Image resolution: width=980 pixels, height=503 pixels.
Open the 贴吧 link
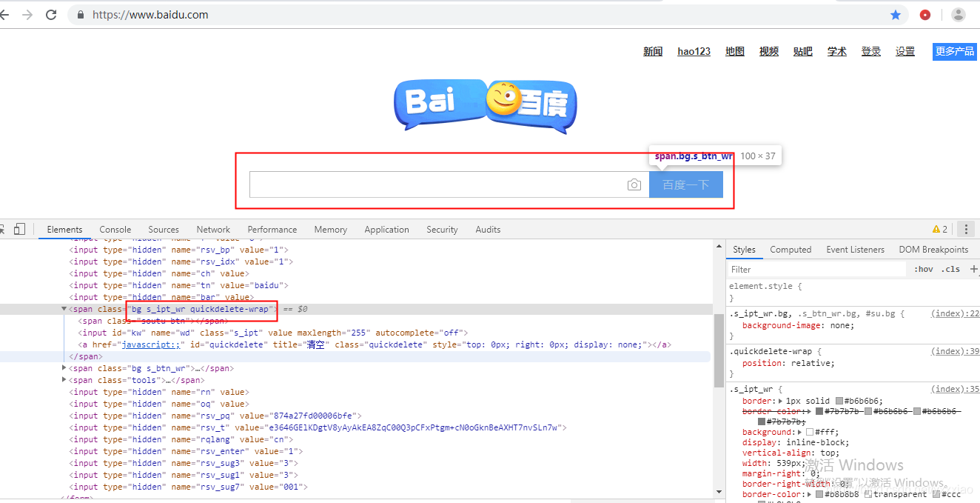(803, 51)
